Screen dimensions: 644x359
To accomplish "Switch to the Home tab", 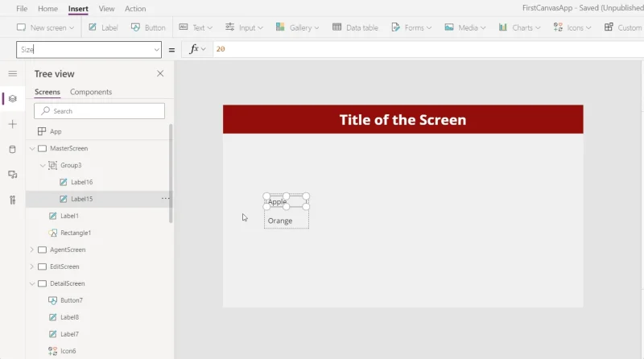I will [47, 9].
